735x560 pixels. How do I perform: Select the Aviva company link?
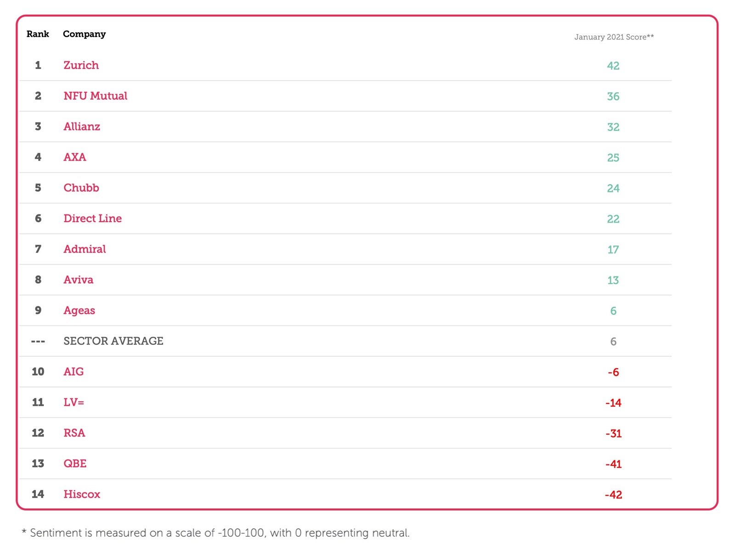pos(78,280)
